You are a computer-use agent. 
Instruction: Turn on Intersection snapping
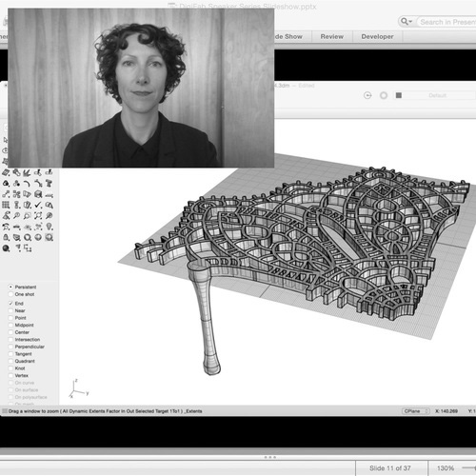[10, 339]
